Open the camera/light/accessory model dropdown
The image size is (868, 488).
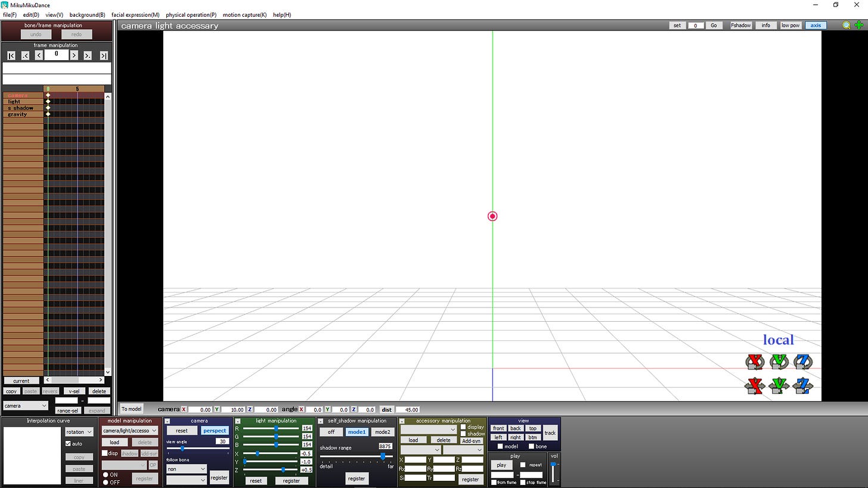[x=130, y=430]
